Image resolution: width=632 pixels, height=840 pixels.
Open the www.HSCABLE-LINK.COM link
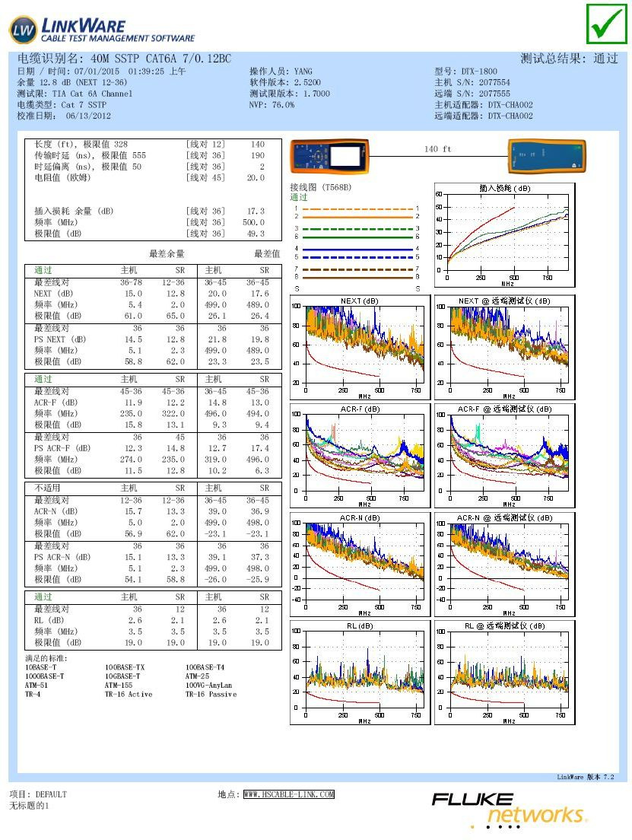tap(289, 794)
